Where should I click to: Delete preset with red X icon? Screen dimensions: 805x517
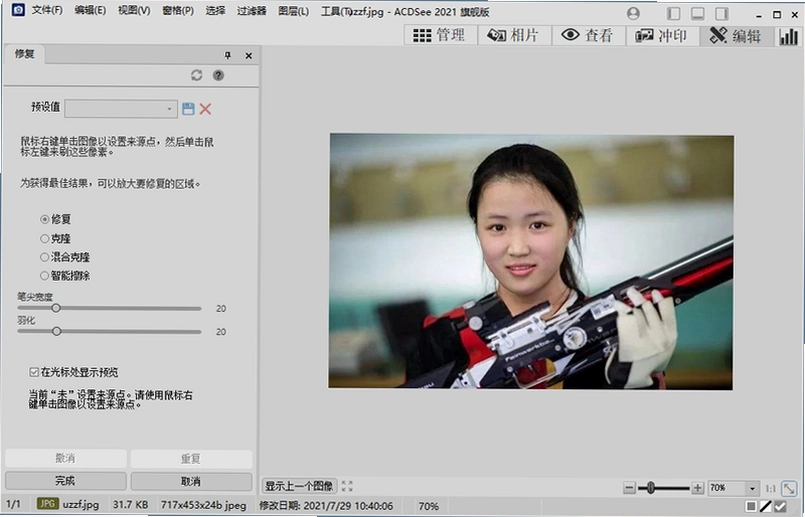coord(205,109)
